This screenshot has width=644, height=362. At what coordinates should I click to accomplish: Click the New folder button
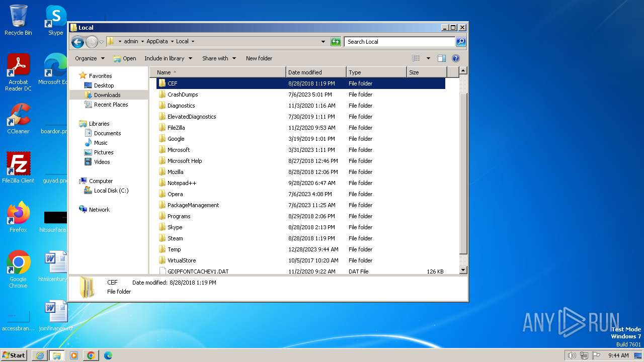pos(259,58)
